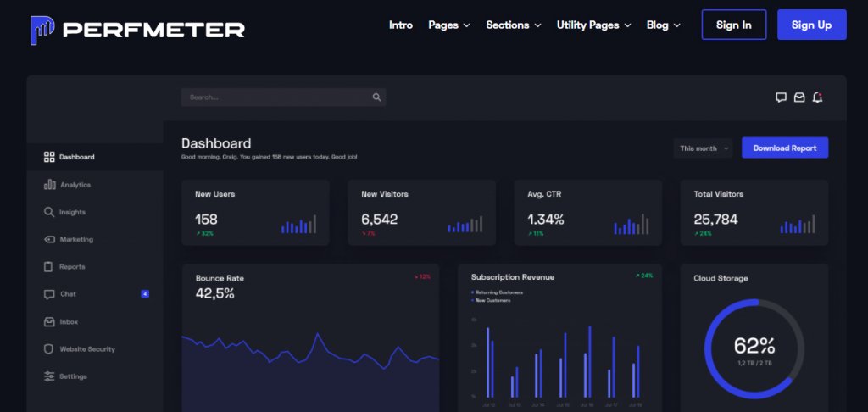
Task: Select the Marketing tag icon
Action: pos(49,239)
